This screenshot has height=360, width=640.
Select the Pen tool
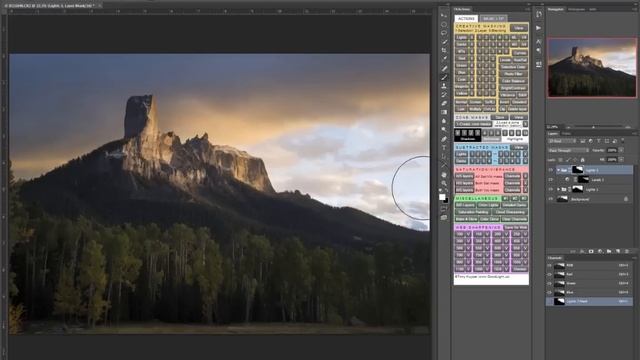coord(444,139)
